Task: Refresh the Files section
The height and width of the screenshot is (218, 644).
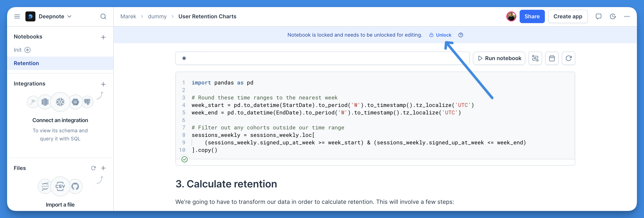Action: pyautogui.click(x=93, y=168)
